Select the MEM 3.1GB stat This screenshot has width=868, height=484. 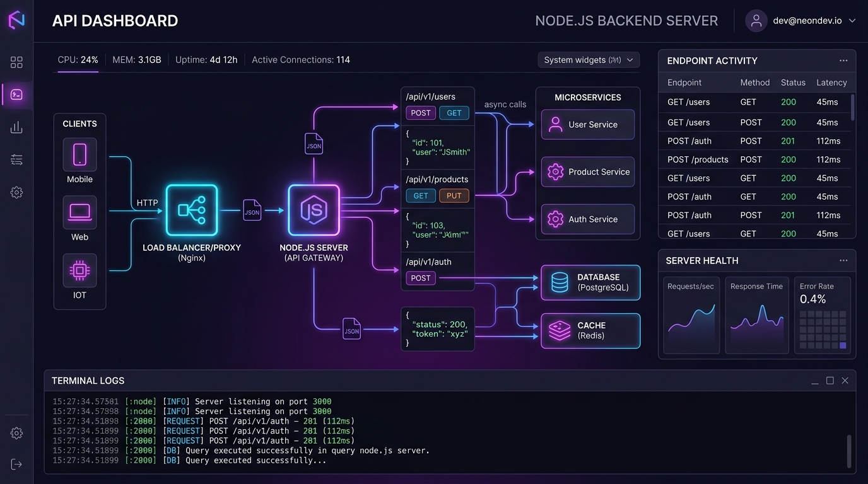point(137,60)
